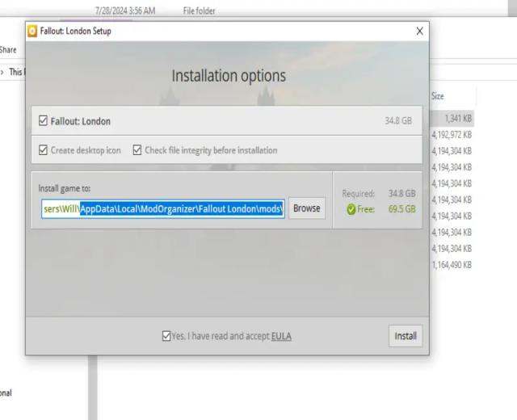Close the Fallout: London Setup window

coord(419,31)
